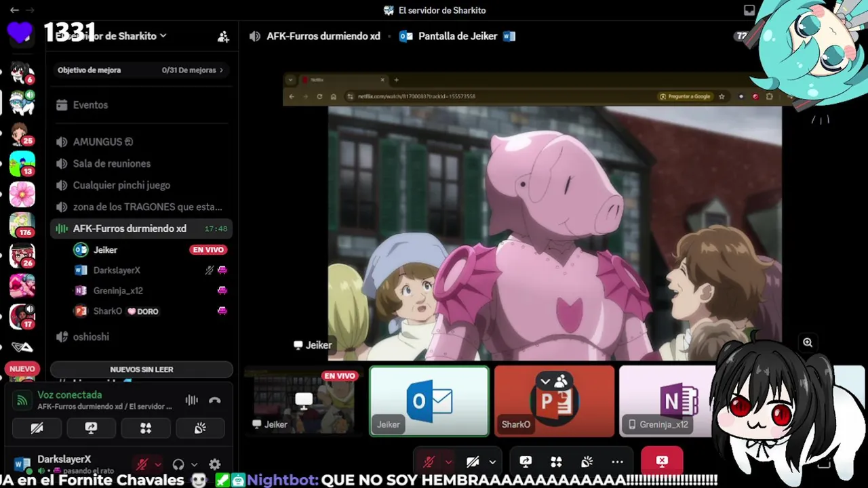Click Jeiker in the voice member list

105,249
